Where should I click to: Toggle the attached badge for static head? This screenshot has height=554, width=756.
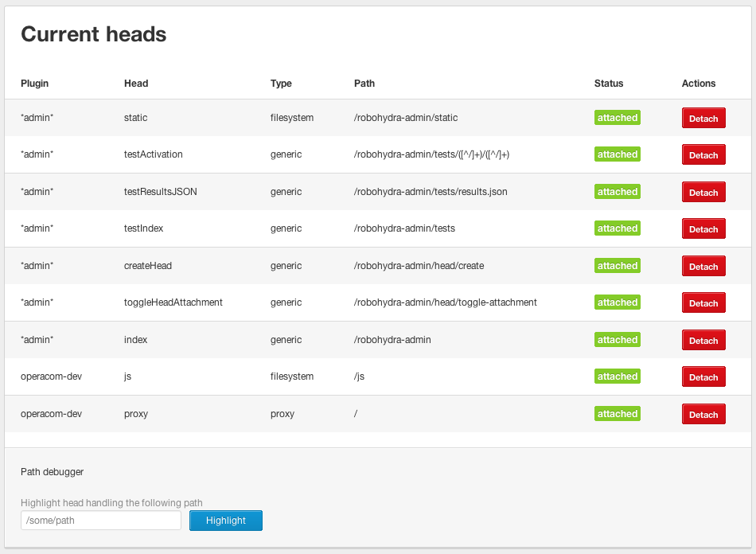click(617, 117)
